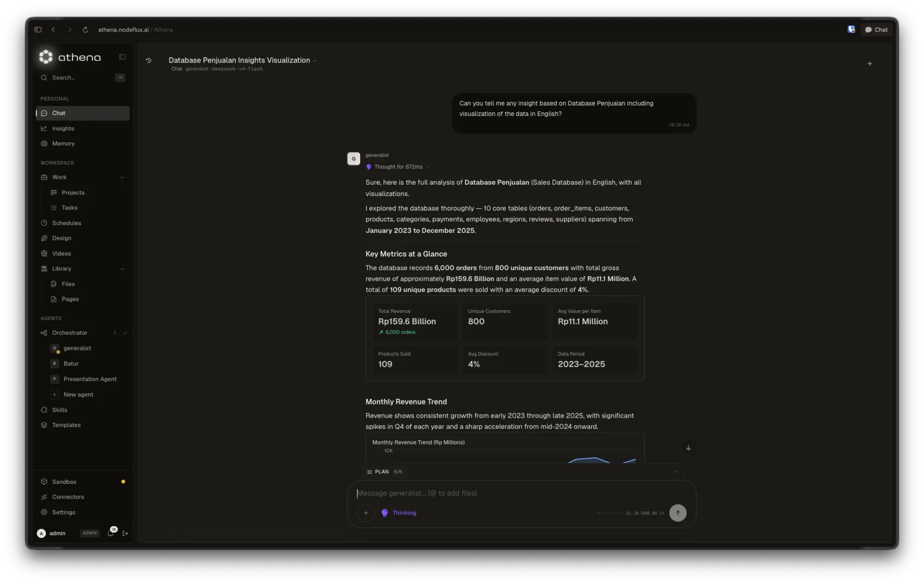Click the logout icon
This screenshot has height=583, width=924.
[125, 533]
